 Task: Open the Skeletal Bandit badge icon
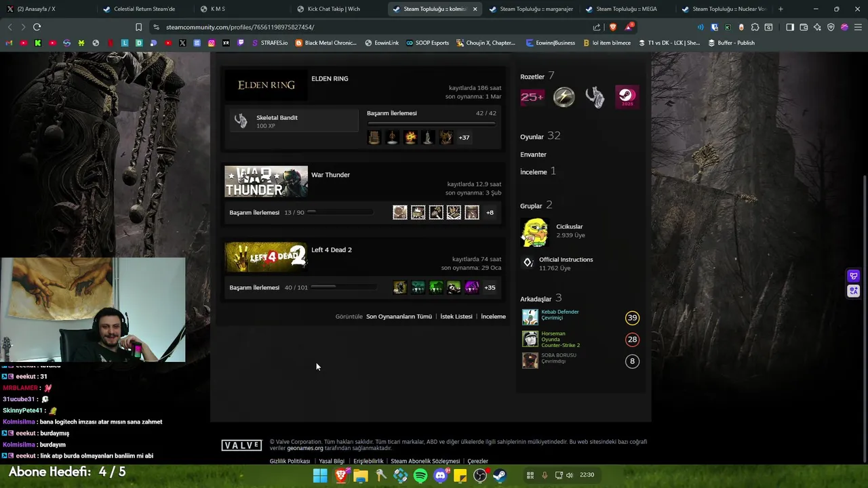(x=241, y=121)
